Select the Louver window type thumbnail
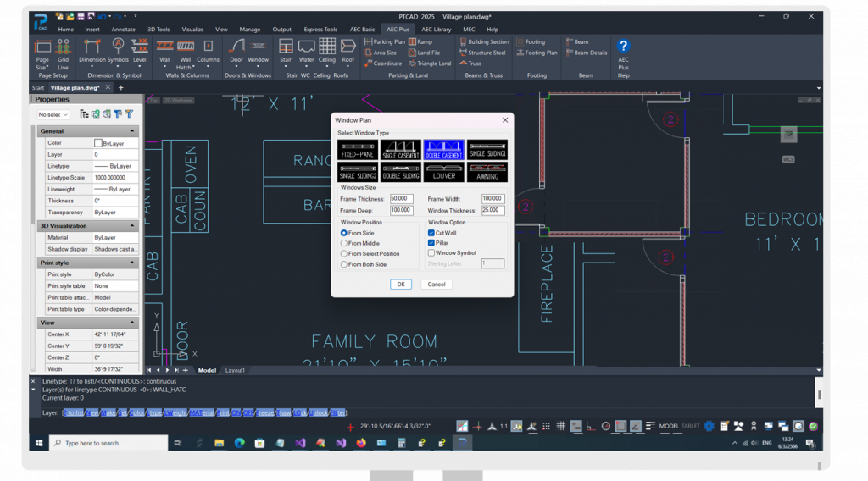The width and height of the screenshot is (868, 481). coord(444,172)
